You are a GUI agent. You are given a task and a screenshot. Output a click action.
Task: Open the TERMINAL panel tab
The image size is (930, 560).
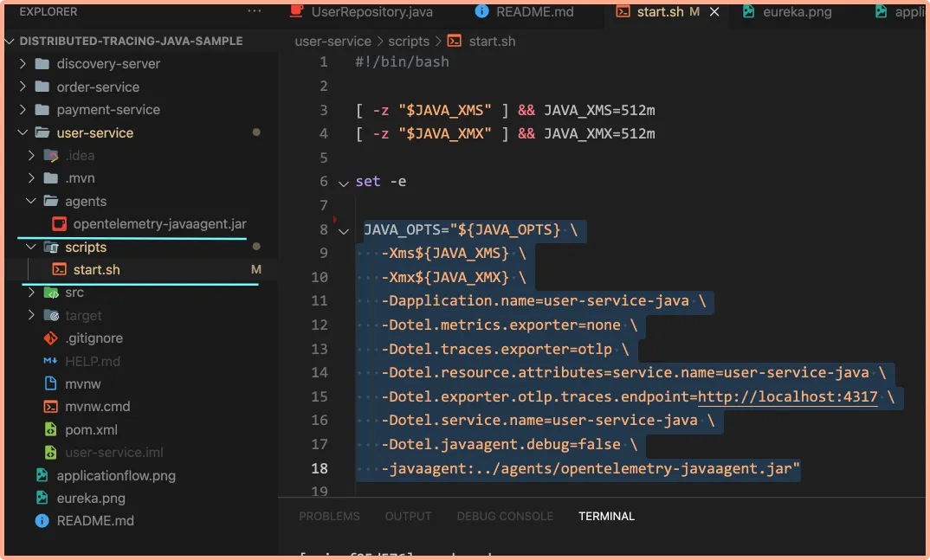pos(606,516)
